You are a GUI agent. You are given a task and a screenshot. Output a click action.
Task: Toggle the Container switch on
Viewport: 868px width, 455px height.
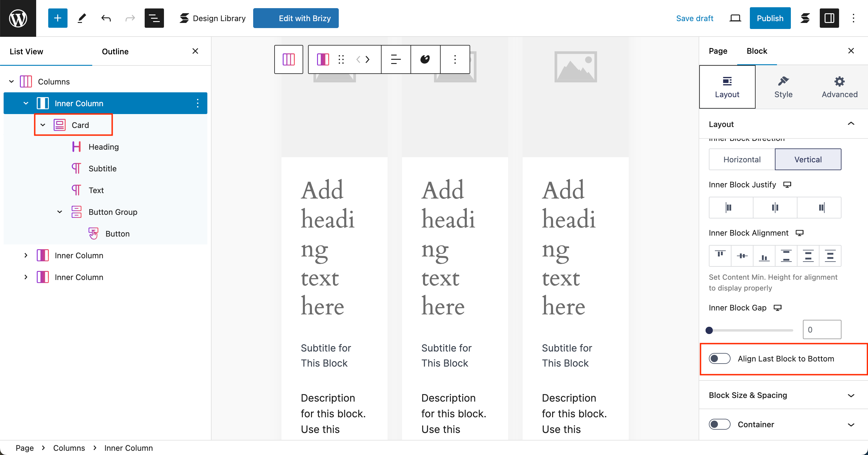[719, 424]
